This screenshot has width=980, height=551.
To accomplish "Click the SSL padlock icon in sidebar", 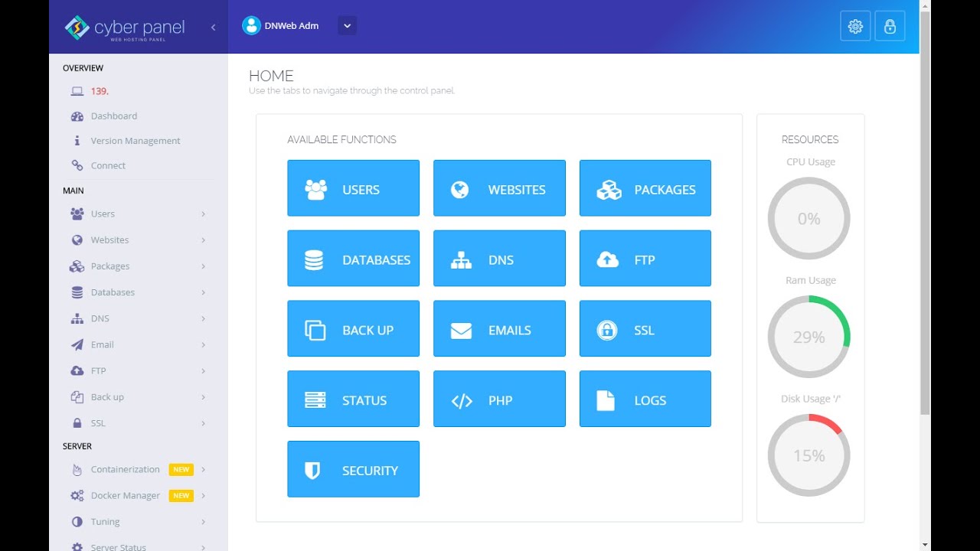I will pos(77,423).
